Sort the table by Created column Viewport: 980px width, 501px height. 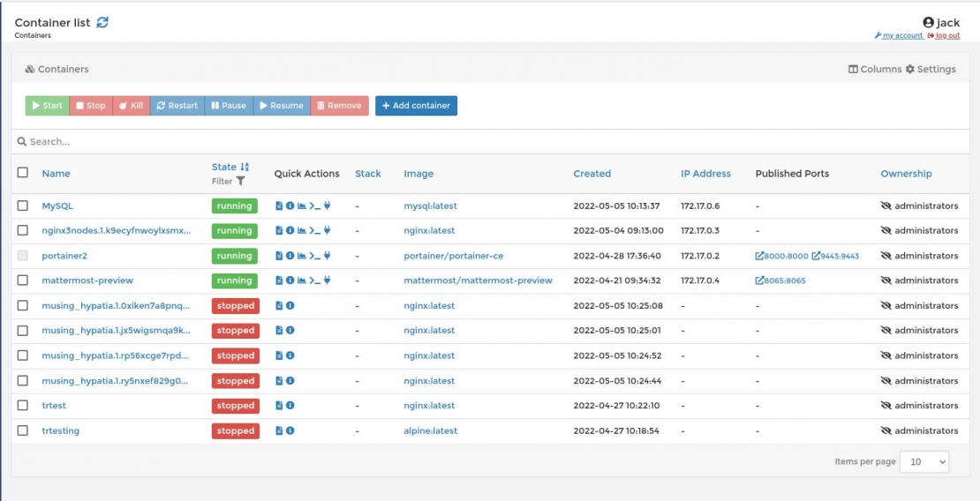(x=592, y=174)
